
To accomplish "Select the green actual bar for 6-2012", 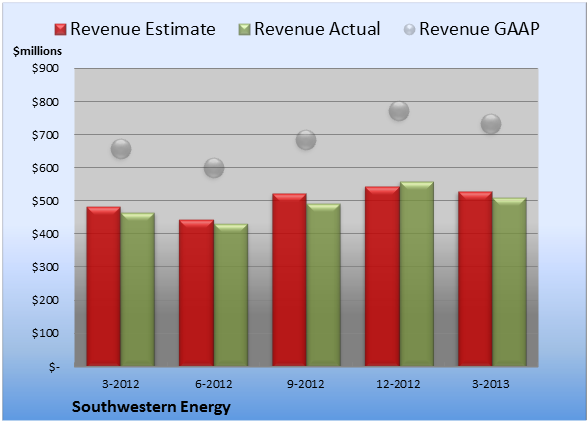I will point(231,295).
